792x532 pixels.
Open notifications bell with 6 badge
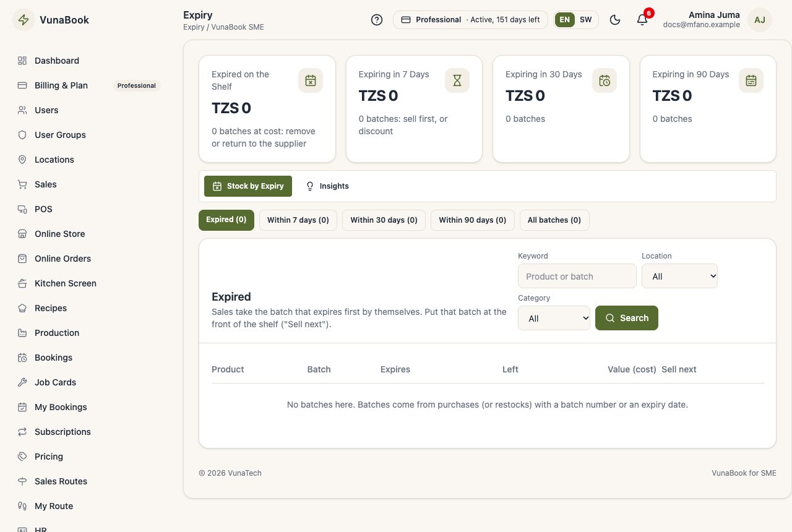[642, 20]
